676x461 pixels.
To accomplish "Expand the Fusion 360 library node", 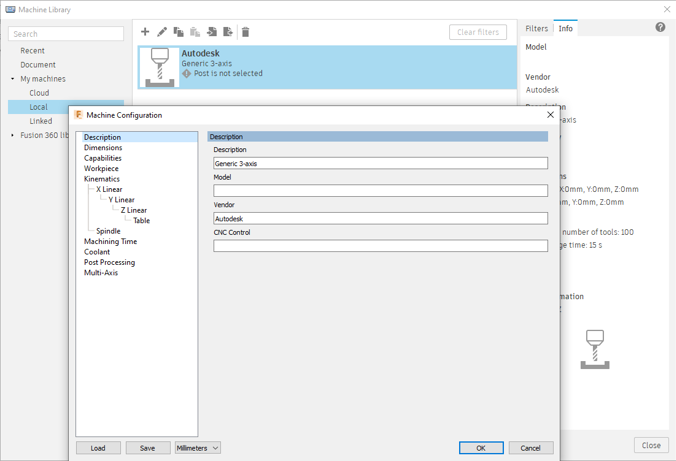I will click(13, 135).
